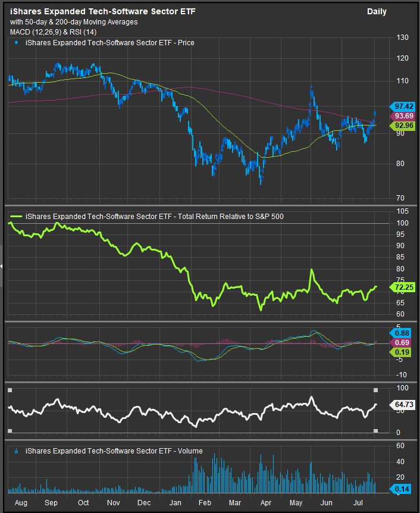
Task: Click the Oct label on the time axis
Action: tap(83, 503)
